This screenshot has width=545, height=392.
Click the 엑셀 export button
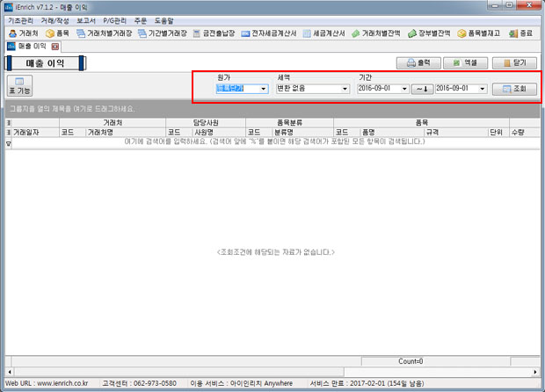point(465,63)
